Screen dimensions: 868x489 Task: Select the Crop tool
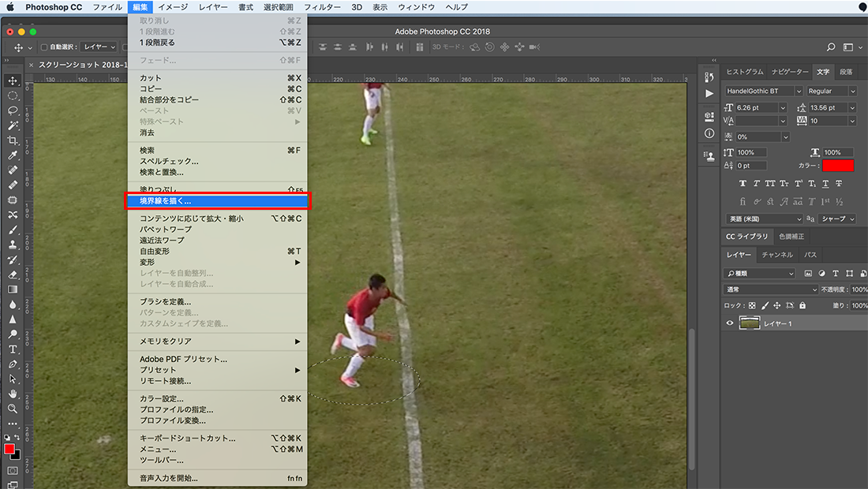[13, 140]
